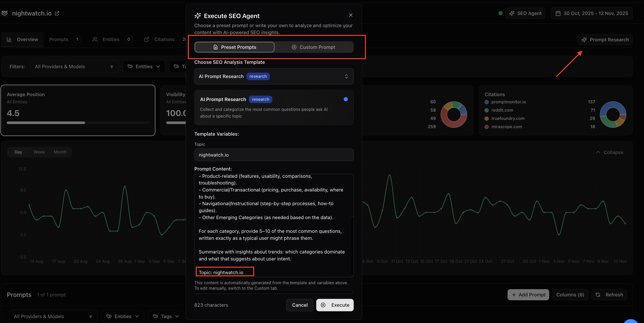Screen dimensions: 644x323
Task: Switch to Custom Prompt mode
Action: click(313, 47)
